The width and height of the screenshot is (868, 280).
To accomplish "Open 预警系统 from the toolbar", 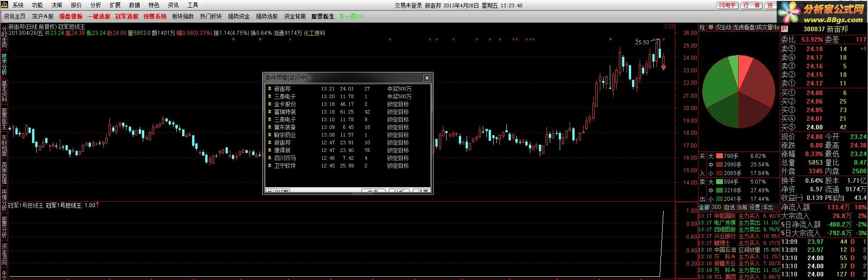I will click(x=155, y=16).
